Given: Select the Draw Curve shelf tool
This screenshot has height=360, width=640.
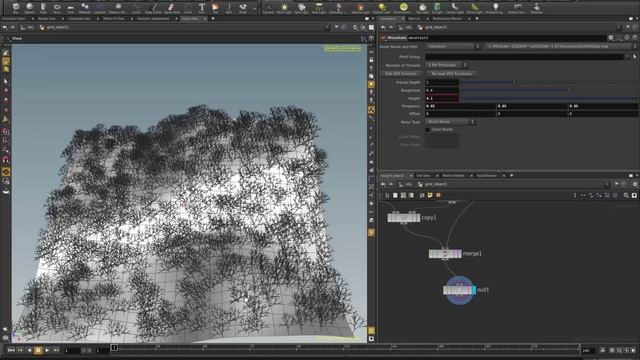Looking at the screenshot, I should tap(153, 8).
